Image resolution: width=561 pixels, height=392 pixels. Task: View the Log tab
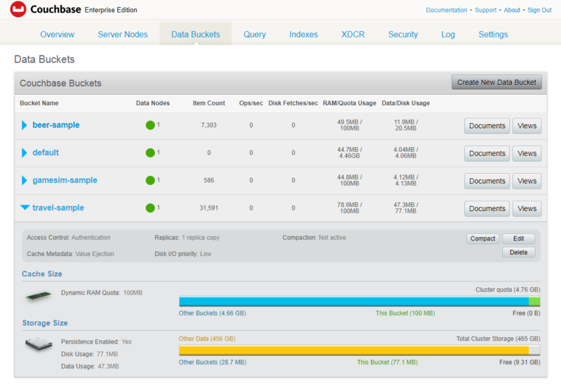coord(448,34)
